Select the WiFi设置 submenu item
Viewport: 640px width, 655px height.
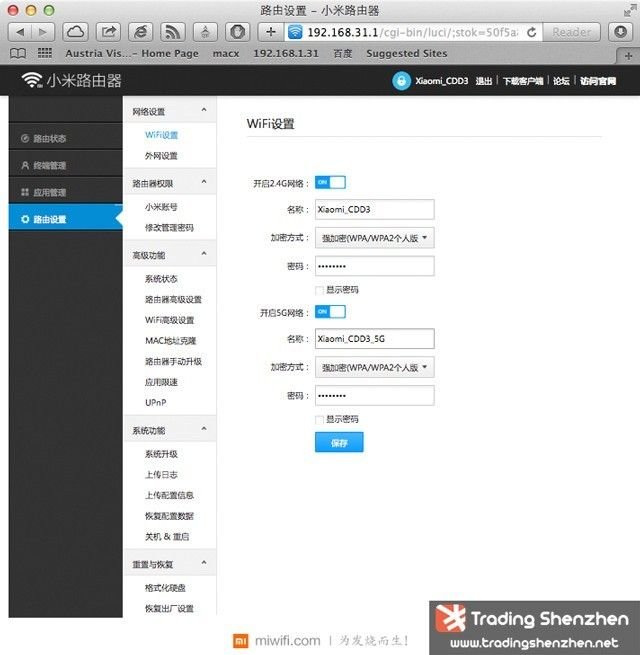click(161, 135)
